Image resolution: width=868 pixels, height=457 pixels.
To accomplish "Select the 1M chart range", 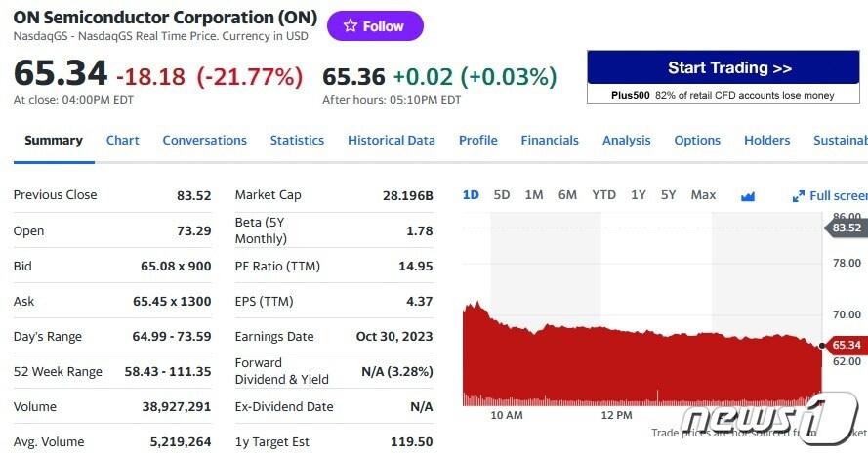I will tap(534, 195).
